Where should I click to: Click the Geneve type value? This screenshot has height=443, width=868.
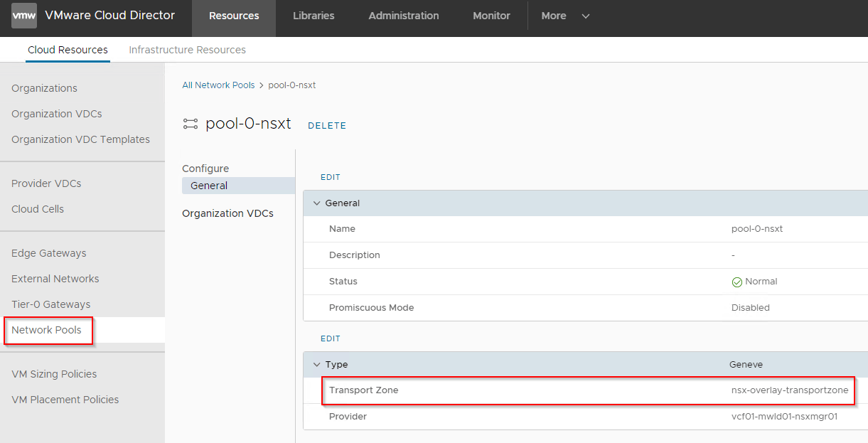pyautogui.click(x=746, y=365)
